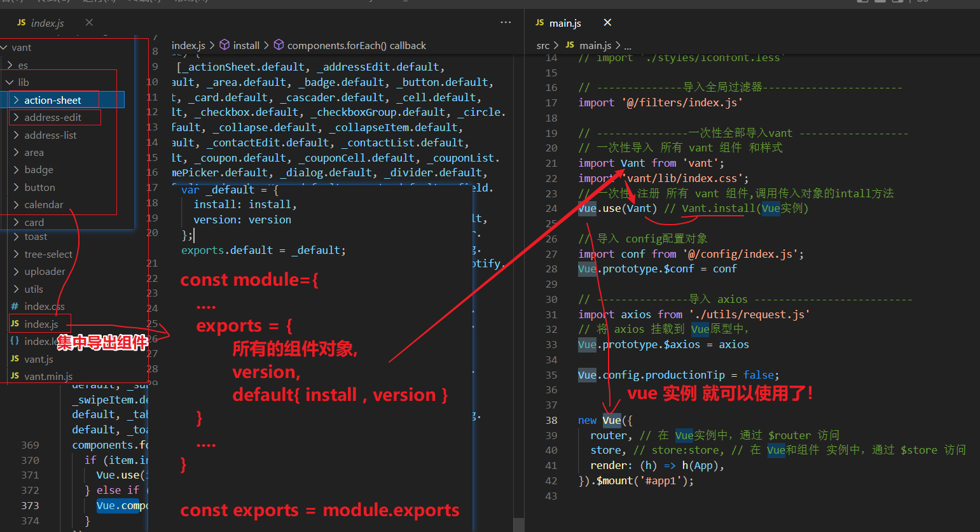This screenshot has width=980, height=532.
Task: Click "}).$mount('#app1');" line
Action: point(636,480)
